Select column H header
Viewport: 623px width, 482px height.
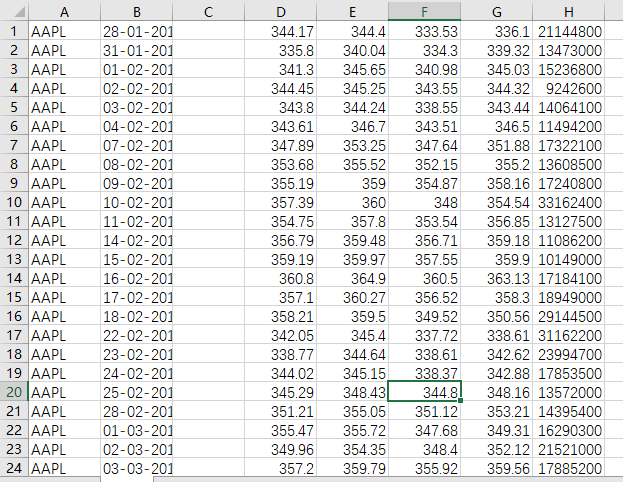569,12
